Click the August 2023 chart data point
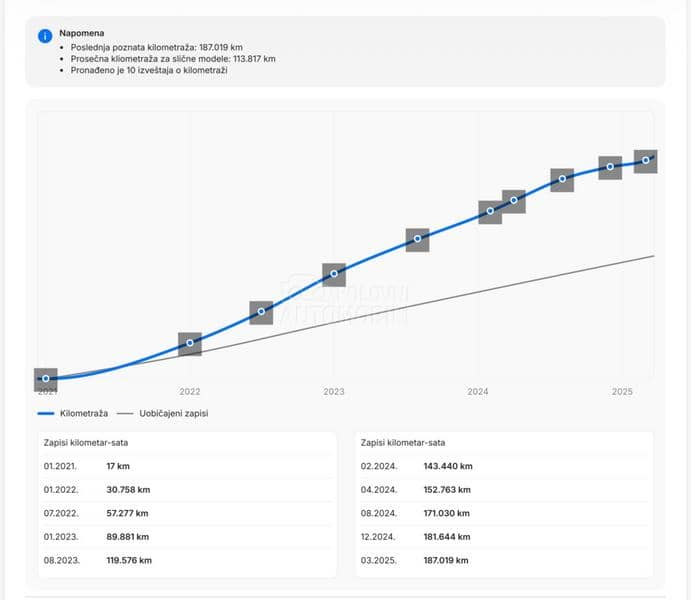691x600 pixels. coord(417,239)
